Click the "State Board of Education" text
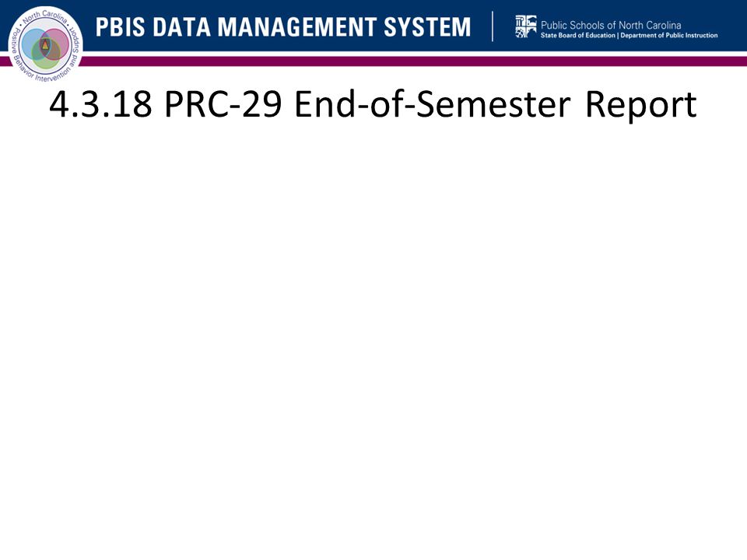 [x=578, y=35]
